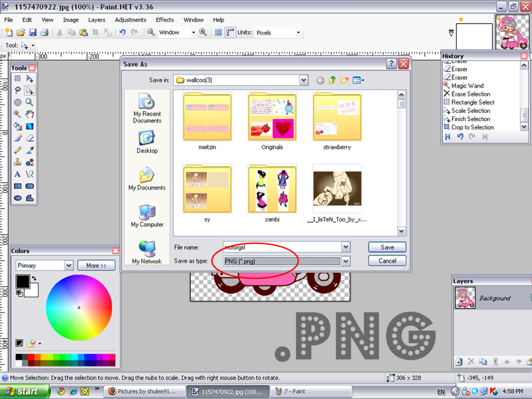Open the Save in folder dropdown
The width and height of the screenshot is (532, 399).
pos(304,80)
